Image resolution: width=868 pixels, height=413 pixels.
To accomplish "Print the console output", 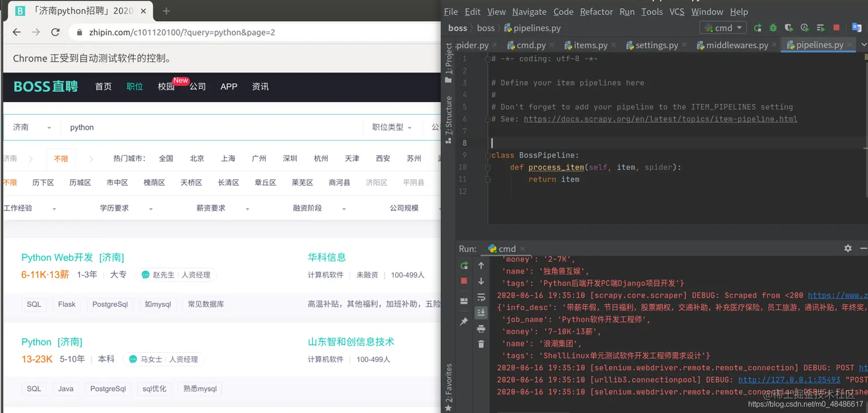I will 481,329.
